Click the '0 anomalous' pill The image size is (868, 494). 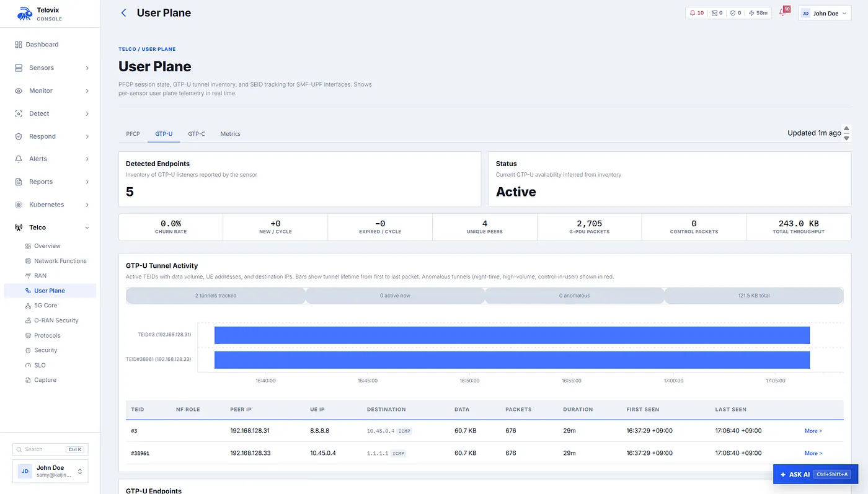[574, 296]
